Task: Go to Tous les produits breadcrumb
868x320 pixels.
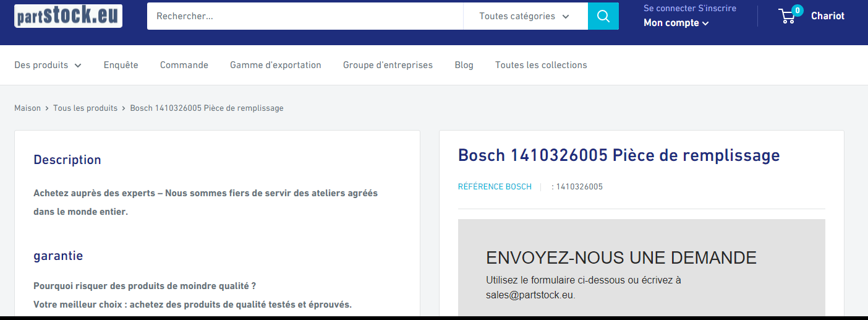Action: tap(85, 108)
